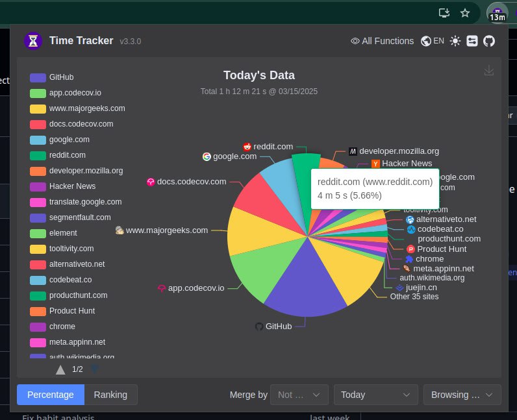Viewport: 517px width, 420px height.
Task: Select the Percentage tab
Action: (51, 395)
